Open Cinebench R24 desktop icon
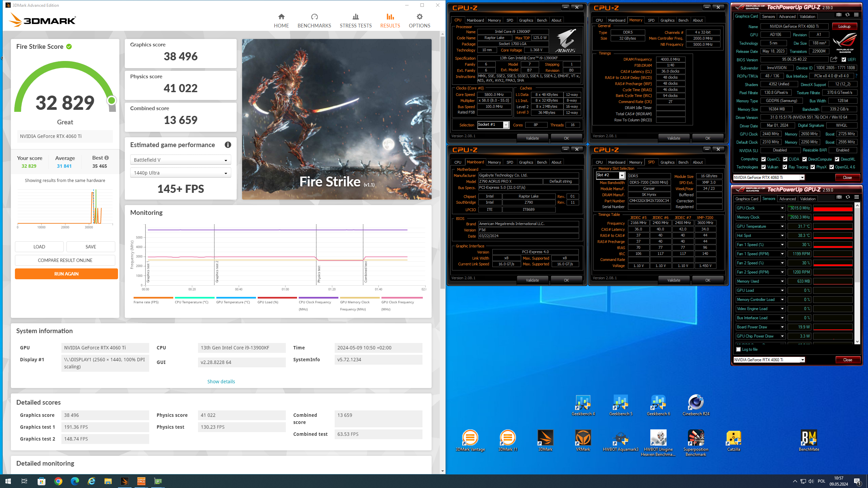This screenshot has height=488, width=868. [696, 405]
